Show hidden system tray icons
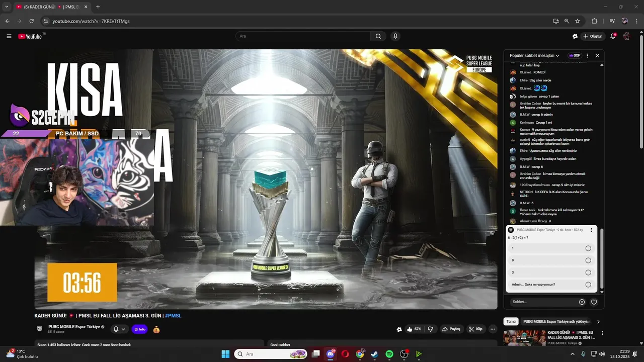 (572, 354)
